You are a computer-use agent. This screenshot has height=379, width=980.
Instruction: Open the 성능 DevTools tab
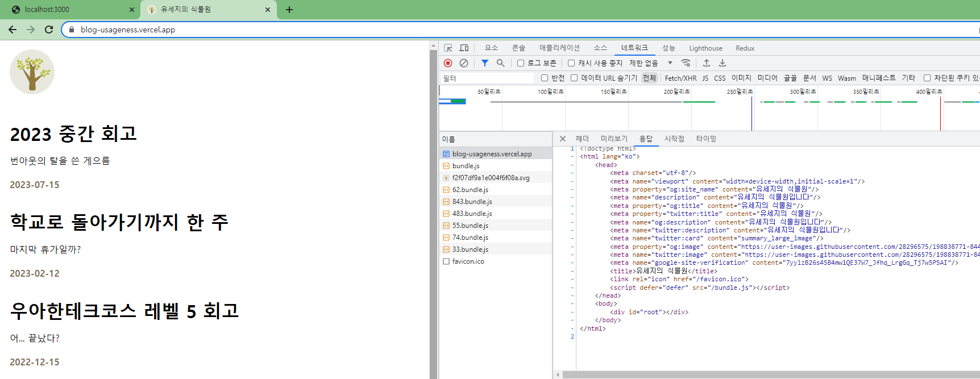click(x=668, y=48)
